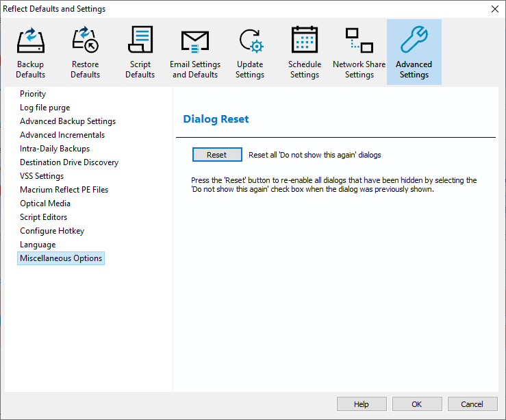Cancel the settings dialog
The width and height of the screenshot is (506, 420).
pos(472,404)
